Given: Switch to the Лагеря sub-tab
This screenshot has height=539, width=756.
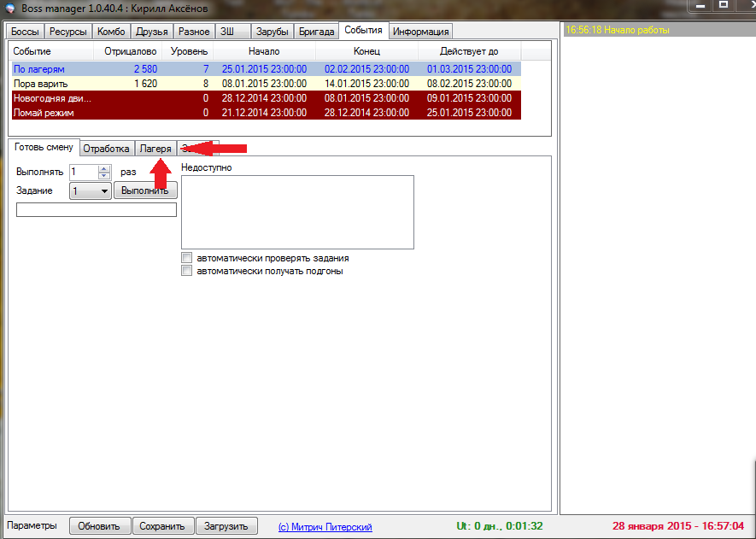Looking at the screenshot, I should point(155,149).
